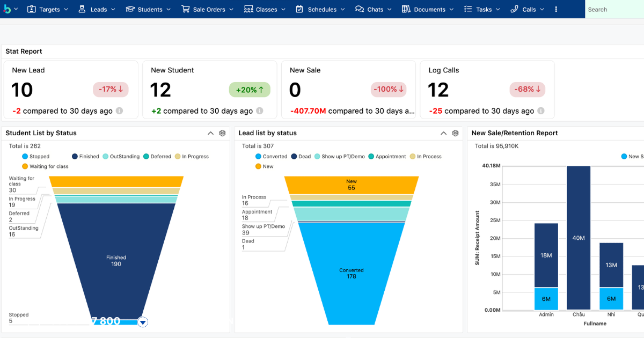
Task: Expand the Sale Orders dropdown menu
Action: (x=207, y=9)
